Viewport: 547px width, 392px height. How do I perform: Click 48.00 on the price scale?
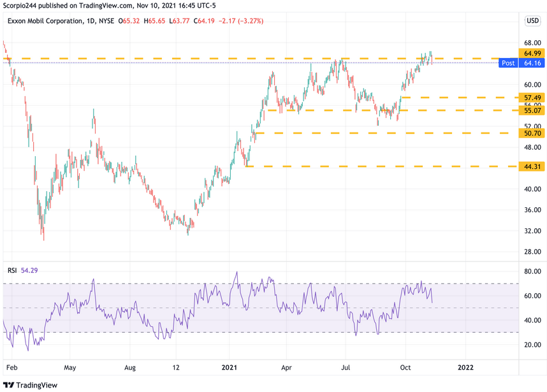click(533, 147)
